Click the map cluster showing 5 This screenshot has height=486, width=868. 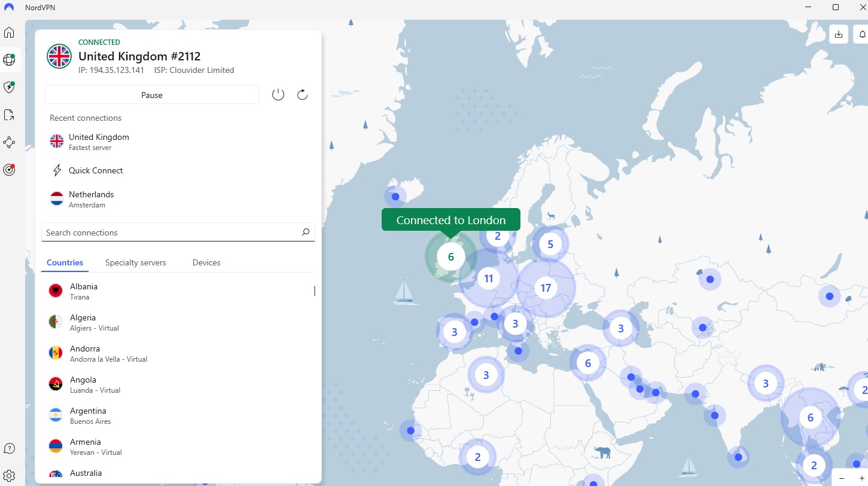point(550,244)
